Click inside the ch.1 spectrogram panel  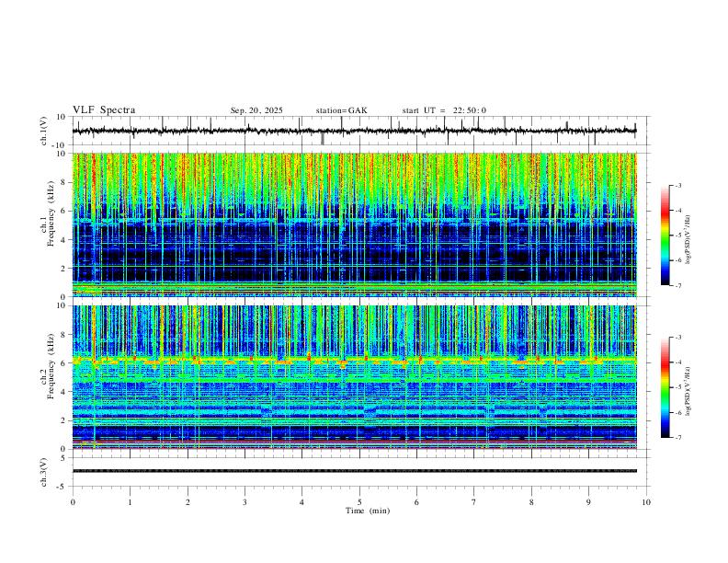point(354,224)
